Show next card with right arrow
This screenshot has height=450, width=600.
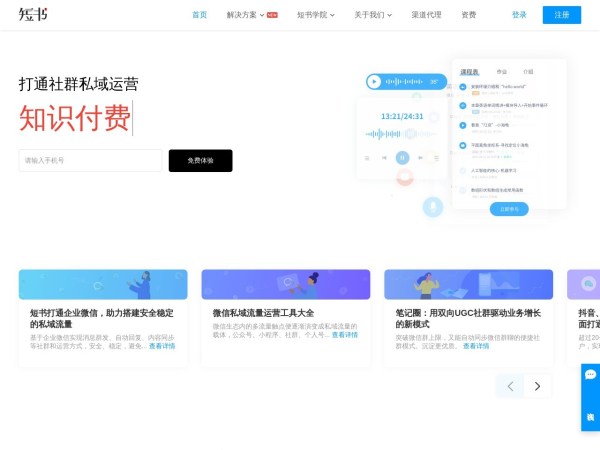(x=538, y=386)
